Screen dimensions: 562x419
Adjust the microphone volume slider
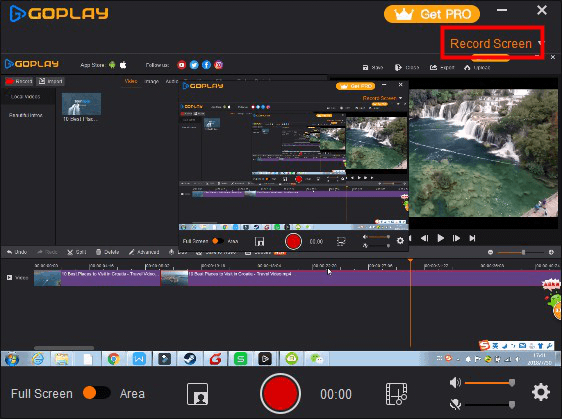490,405
